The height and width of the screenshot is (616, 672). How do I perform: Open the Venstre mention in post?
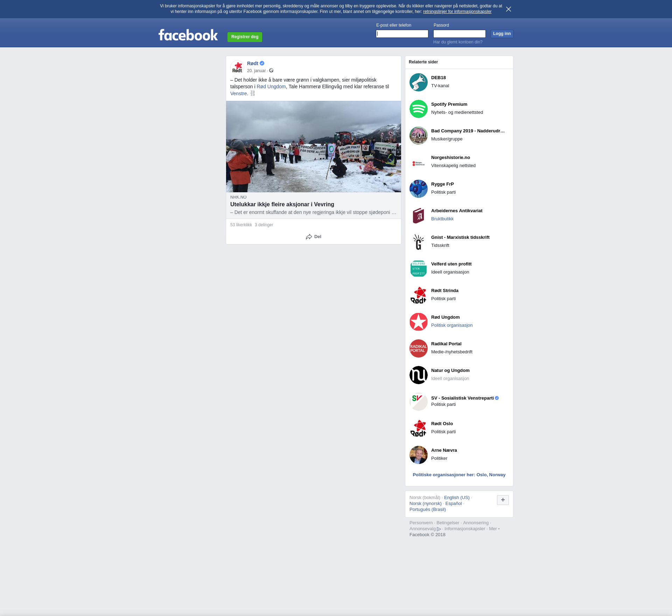point(238,94)
